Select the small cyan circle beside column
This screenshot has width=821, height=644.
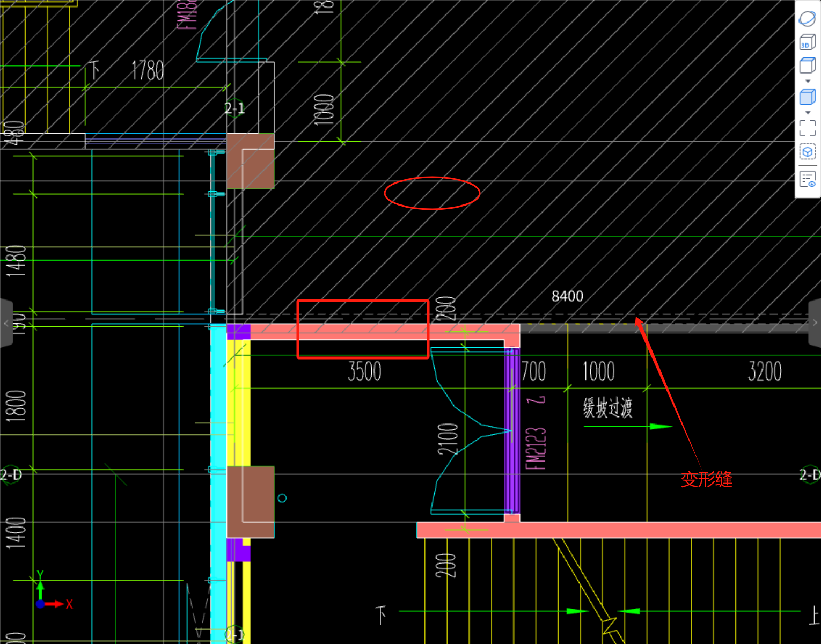point(282,498)
